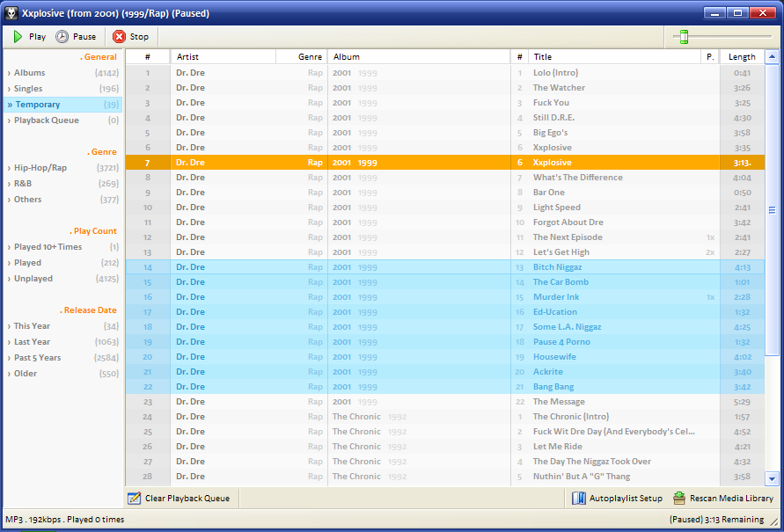Select the track Nuthin' But A "G" Thang

click(x=445, y=477)
